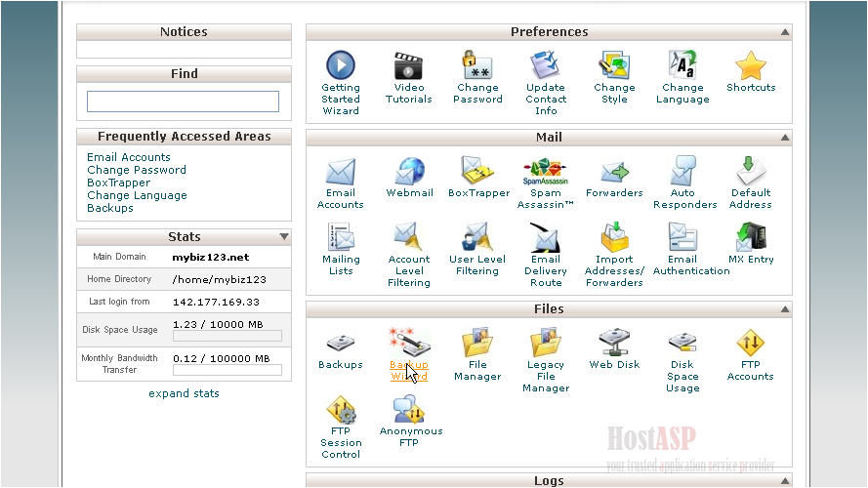Open BoxTrapper link in Frequently Accessed Areas
This screenshot has width=868, height=488.
click(x=118, y=183)
